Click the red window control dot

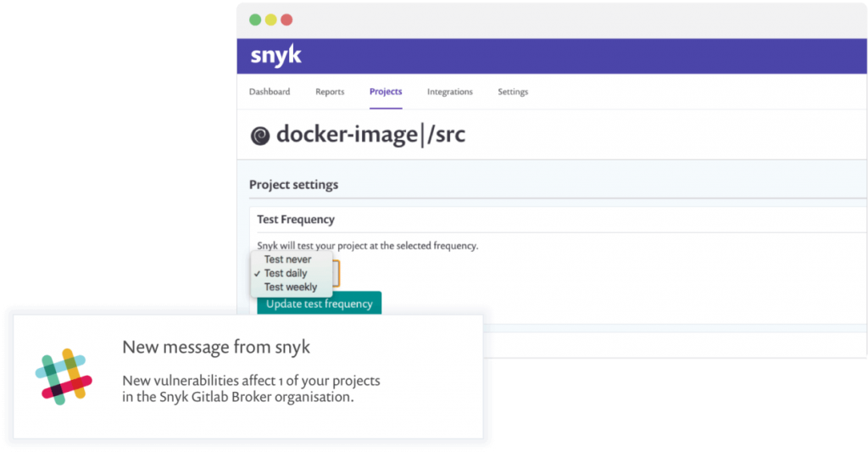(287, 20)
